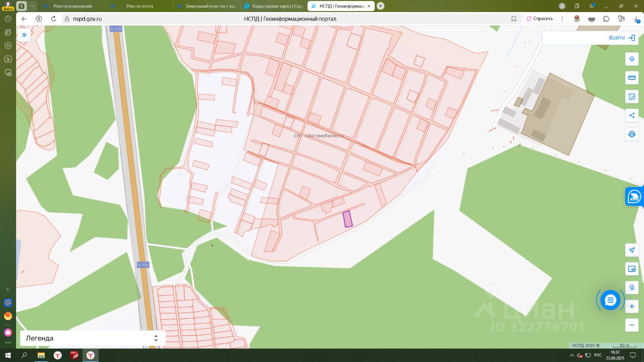644x362 pixels.
Task: Select the ruler measurement tool
Action: click(632, 78)
